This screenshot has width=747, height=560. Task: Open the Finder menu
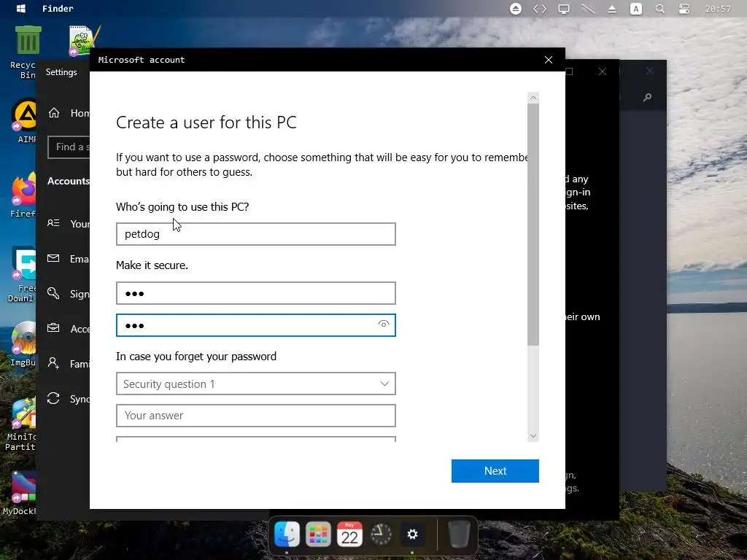(x=58, y=9)
